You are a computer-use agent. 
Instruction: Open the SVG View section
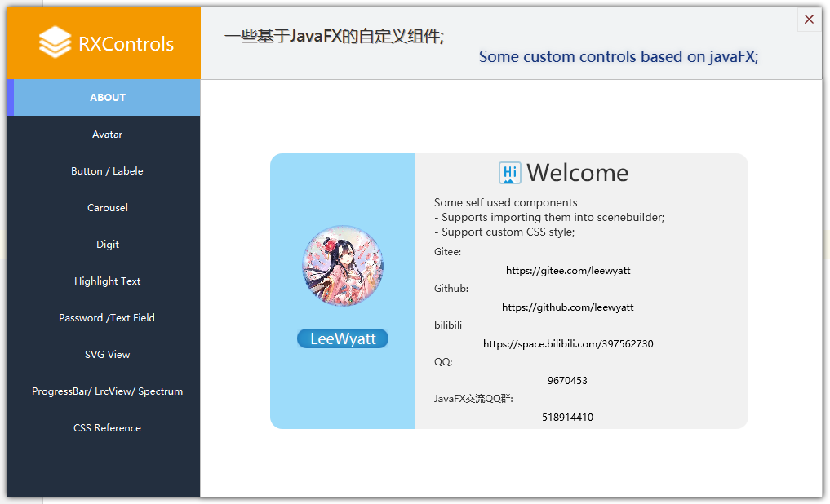pyautogui.click(x=107, y=355)
